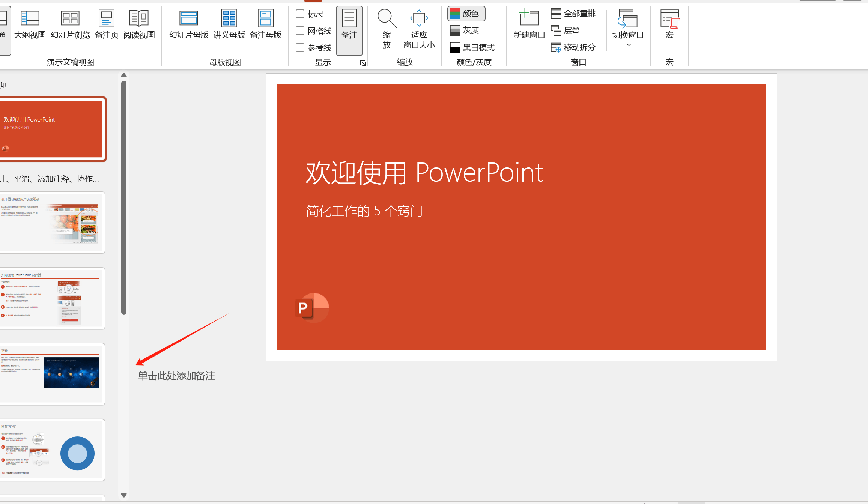Select the 平滑 slide thumbnail
This screenshot has height=504, width=868.
(52, 374)
